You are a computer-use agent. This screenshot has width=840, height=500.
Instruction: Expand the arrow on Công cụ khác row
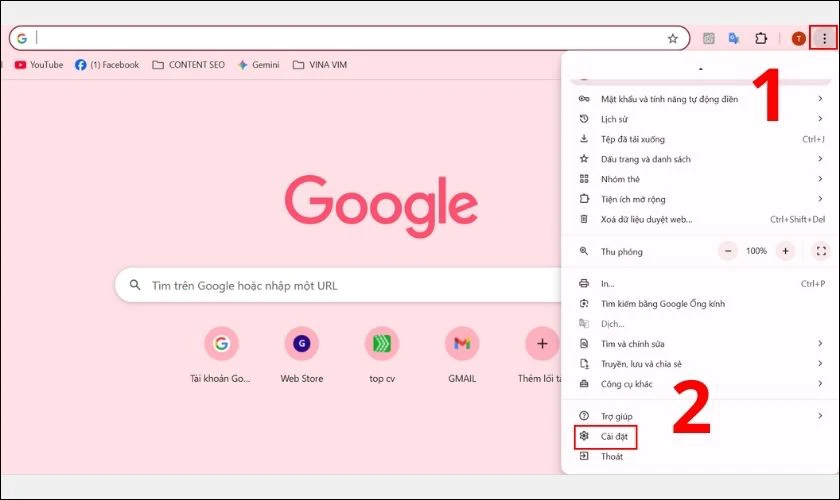coord(820,383)
